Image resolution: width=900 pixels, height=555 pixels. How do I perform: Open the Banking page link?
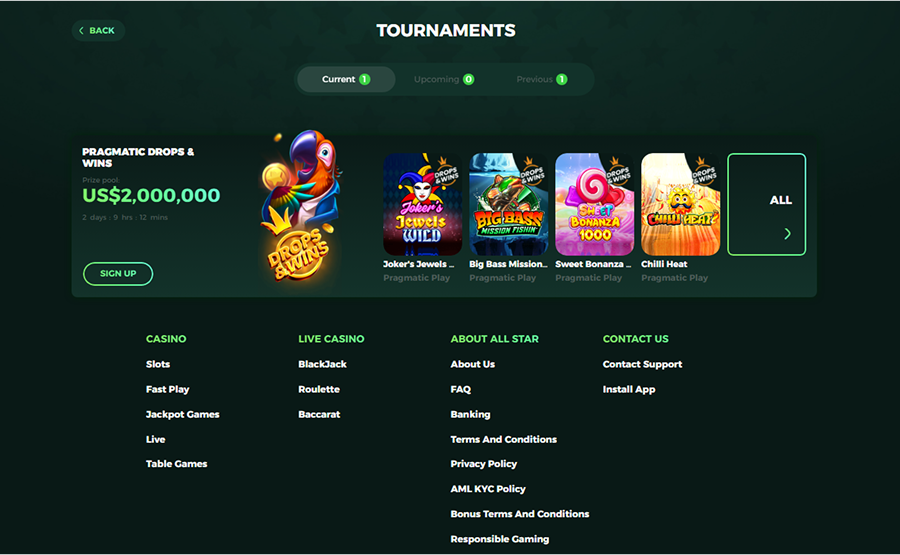tap(471, 414)
